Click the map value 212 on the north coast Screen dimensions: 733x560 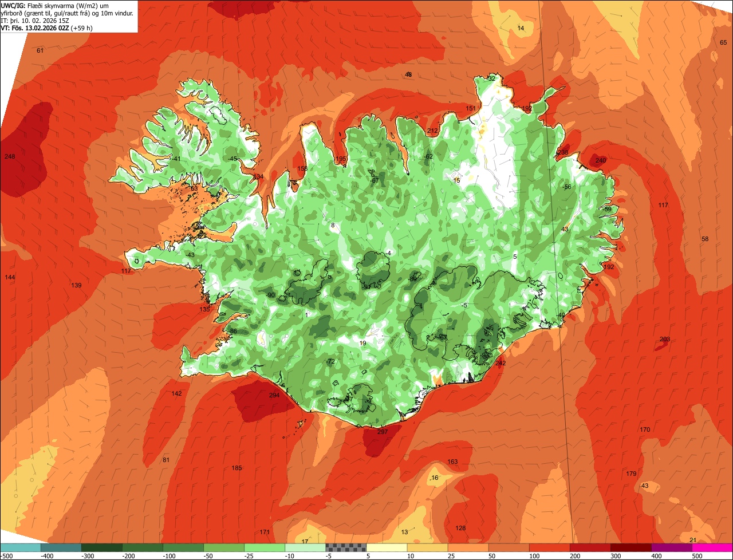pyautogui.click(x=432, y=131)
